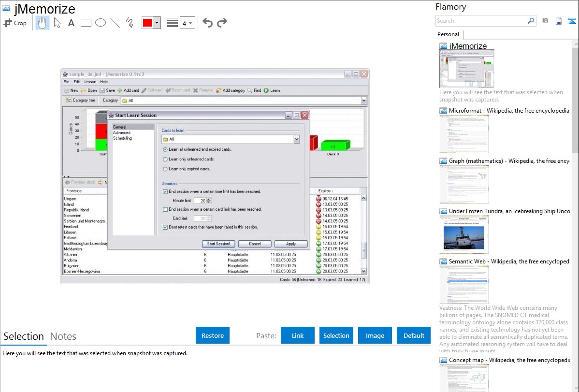Pick the freehand drawing tool
Viewport: 579px width, 392px height.
click(130, 23)
